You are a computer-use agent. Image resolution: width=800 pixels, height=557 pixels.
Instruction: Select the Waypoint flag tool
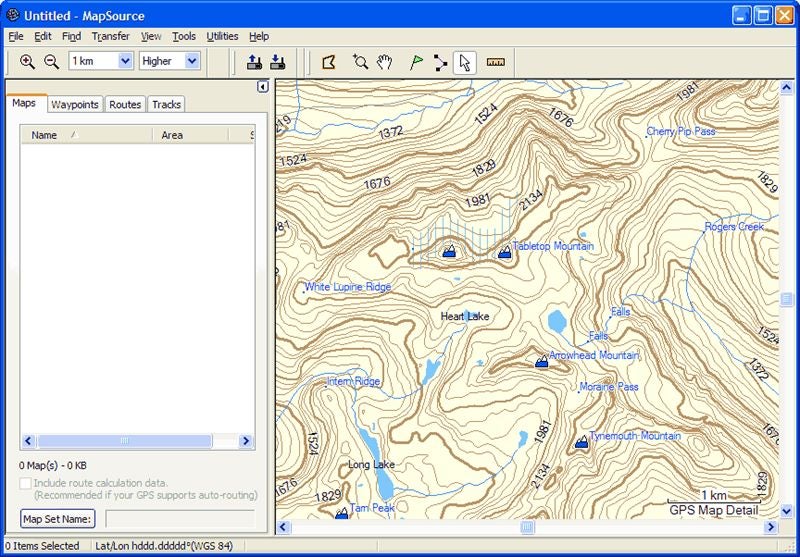point(416,62)
